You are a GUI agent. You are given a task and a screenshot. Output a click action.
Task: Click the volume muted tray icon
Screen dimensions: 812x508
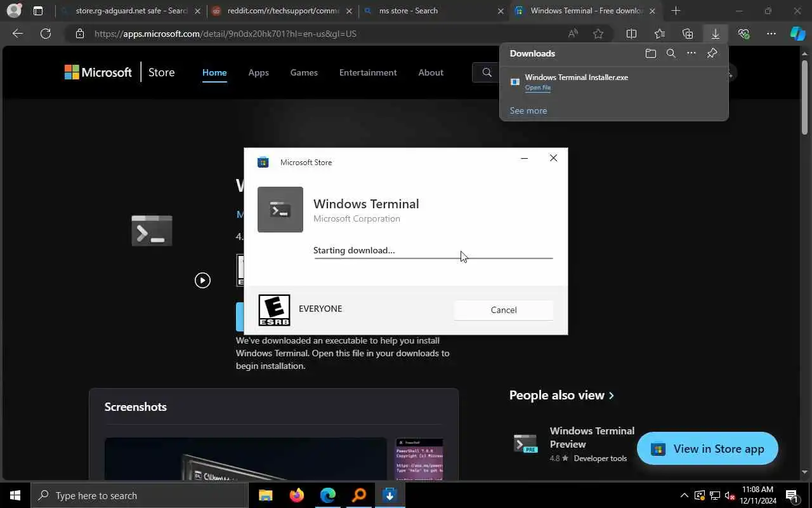pyautogui.click(x=730, y=495)
